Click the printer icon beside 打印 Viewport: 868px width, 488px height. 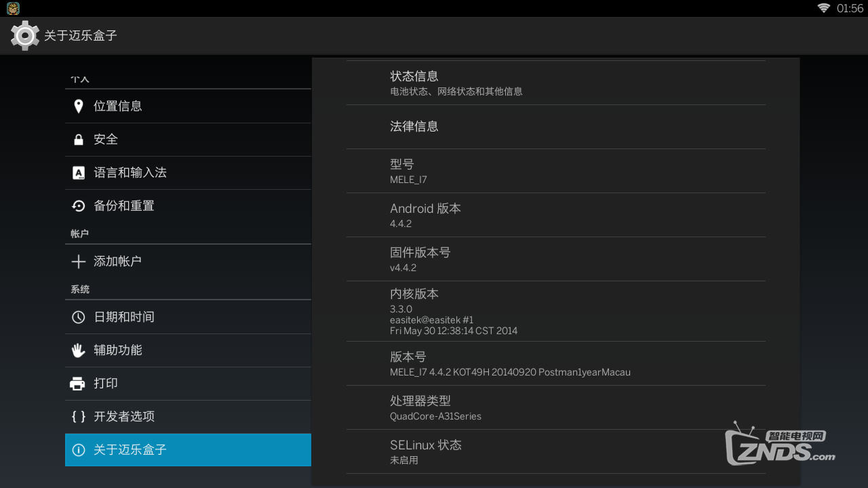tap(78, 384)
